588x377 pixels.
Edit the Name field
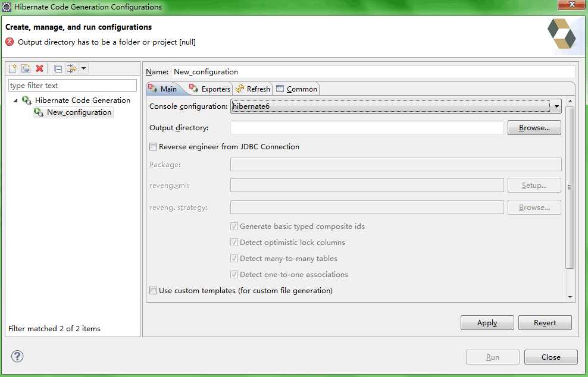click(373, 71)
